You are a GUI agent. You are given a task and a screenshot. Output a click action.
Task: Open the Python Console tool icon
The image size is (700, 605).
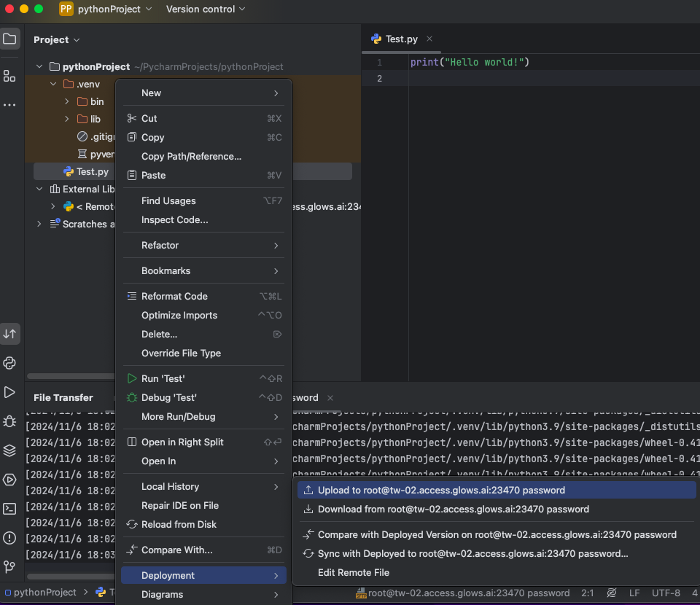(9, 363)
